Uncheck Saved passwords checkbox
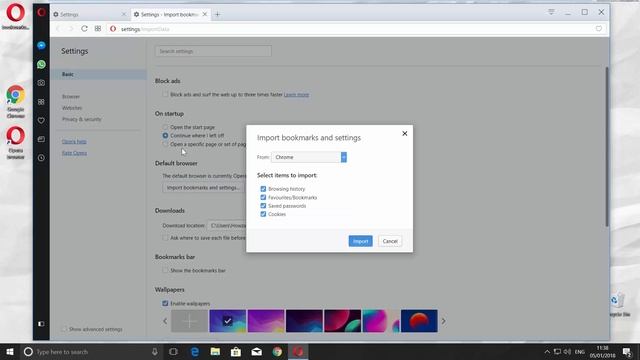This screenshot has height=360, width=640. (263, 206)
